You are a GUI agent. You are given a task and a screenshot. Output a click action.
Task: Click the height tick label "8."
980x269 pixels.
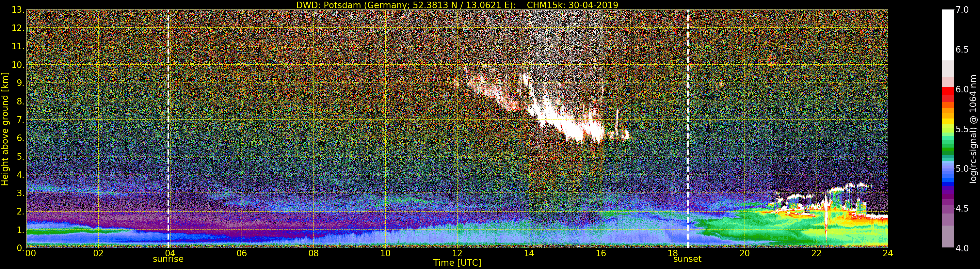[x=21, y=101]
